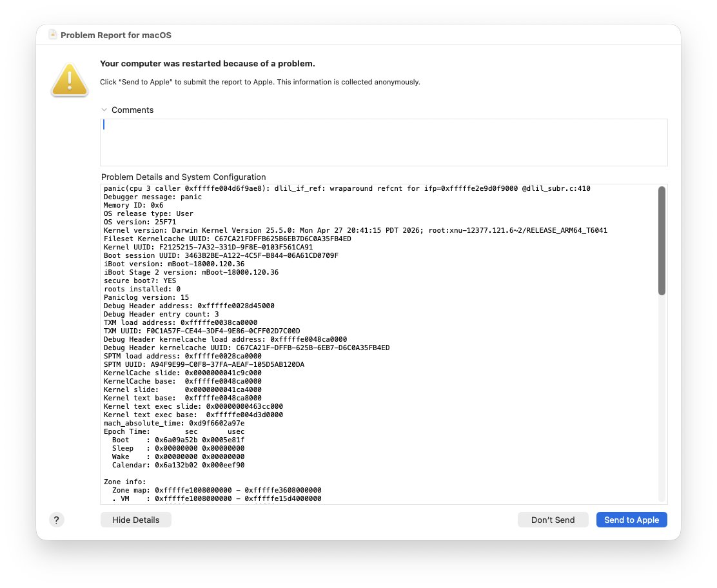
Task: Click the 'OS version: 25F71' line
Action: 139,222
